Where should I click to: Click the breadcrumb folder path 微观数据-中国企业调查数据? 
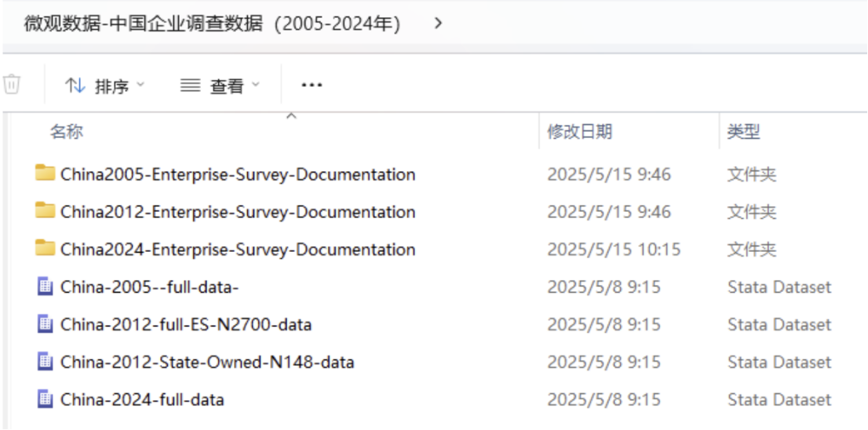tap(212, 24)
